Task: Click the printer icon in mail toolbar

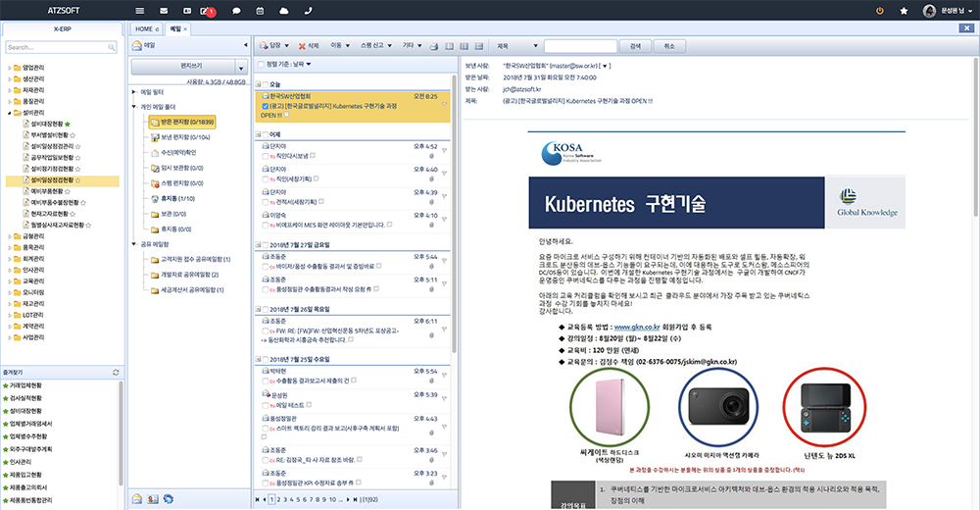Action: [x=434, y=46]
